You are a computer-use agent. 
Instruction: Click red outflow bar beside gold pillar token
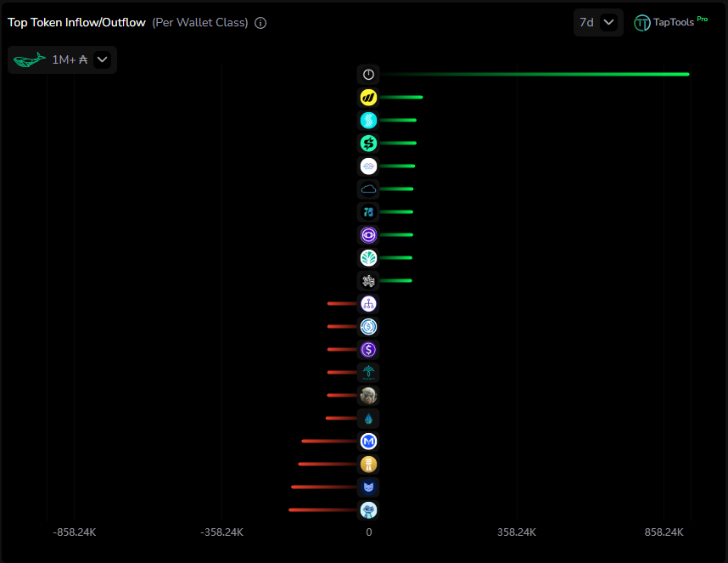(x=328, y=464)
